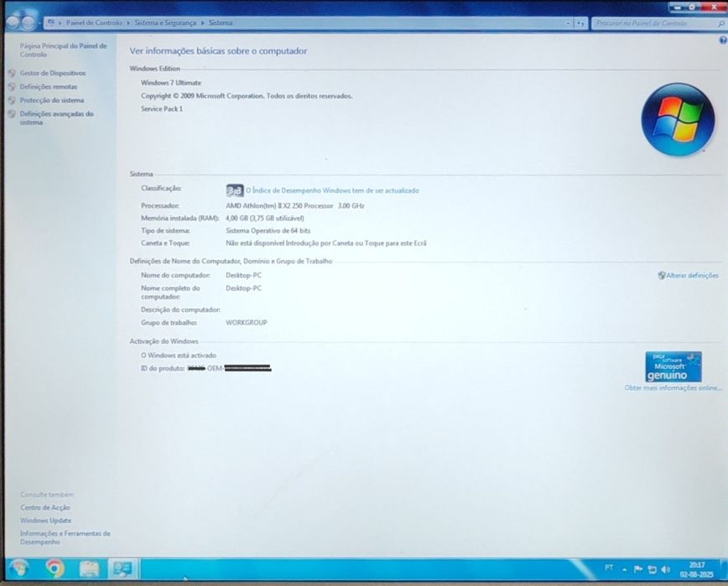Open Informações e Ferramentas de Desempenho
The width and height of the screenshot is (728, 586).
pos(65,537)
